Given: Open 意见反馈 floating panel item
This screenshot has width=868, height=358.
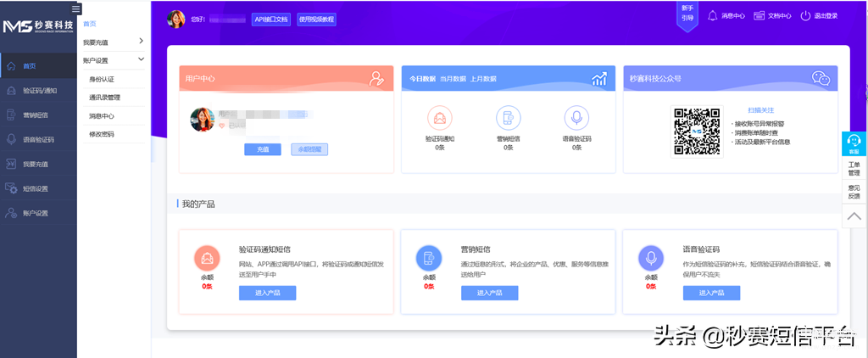Looking at the screenshot, I should [854, 192].
